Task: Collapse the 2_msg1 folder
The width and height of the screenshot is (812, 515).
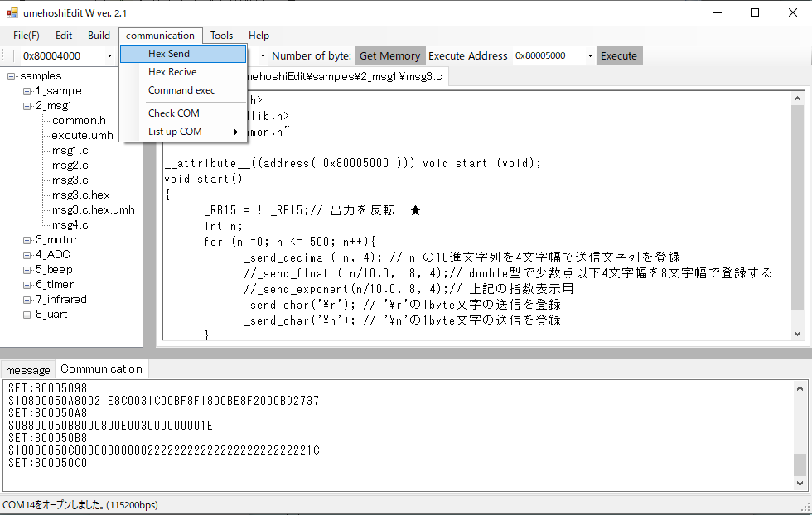Action: [x=27, y=106]
